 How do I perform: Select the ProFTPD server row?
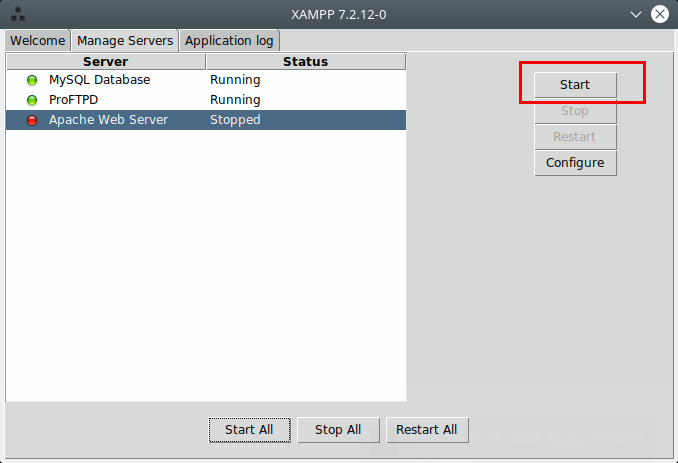coord(206,100)
